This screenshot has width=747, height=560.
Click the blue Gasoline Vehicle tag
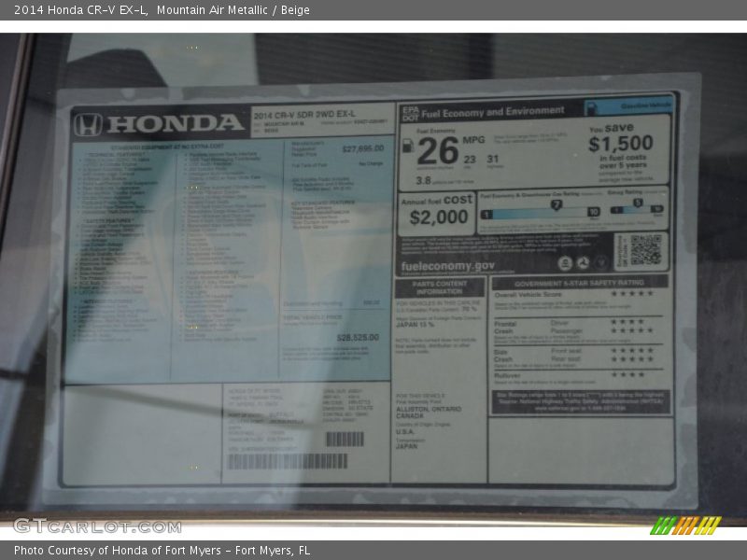coord(628,106)
